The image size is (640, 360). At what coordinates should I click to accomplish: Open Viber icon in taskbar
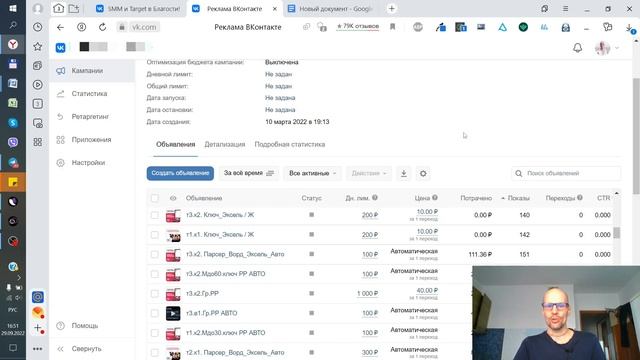coord(13,142)
